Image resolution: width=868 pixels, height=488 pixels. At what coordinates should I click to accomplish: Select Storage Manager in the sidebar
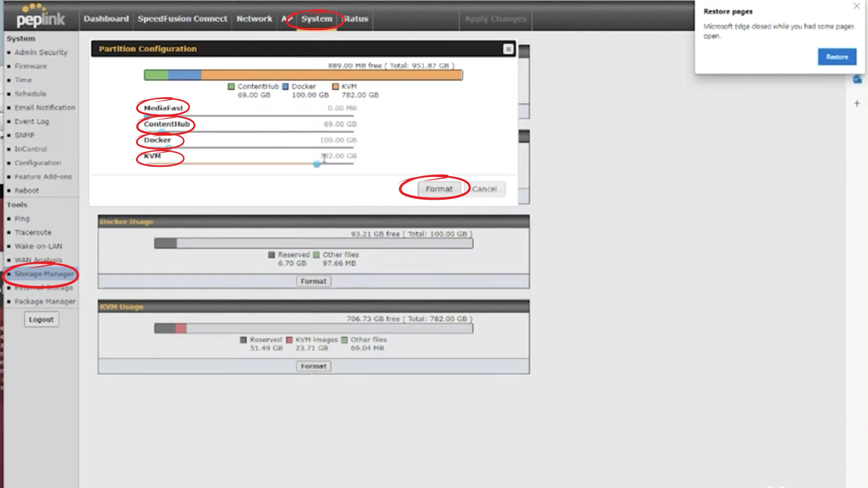pos(44,274)
